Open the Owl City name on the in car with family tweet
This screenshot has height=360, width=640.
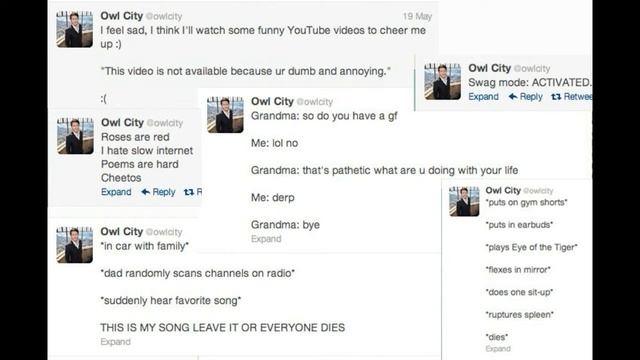[122, 231]
